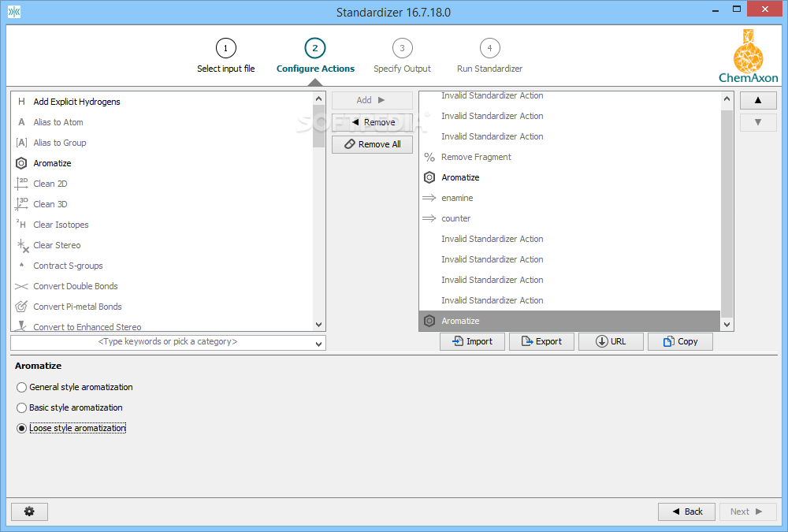
Task: Click the Remove Fragment percent icon
Action: [x=429, y=157]
